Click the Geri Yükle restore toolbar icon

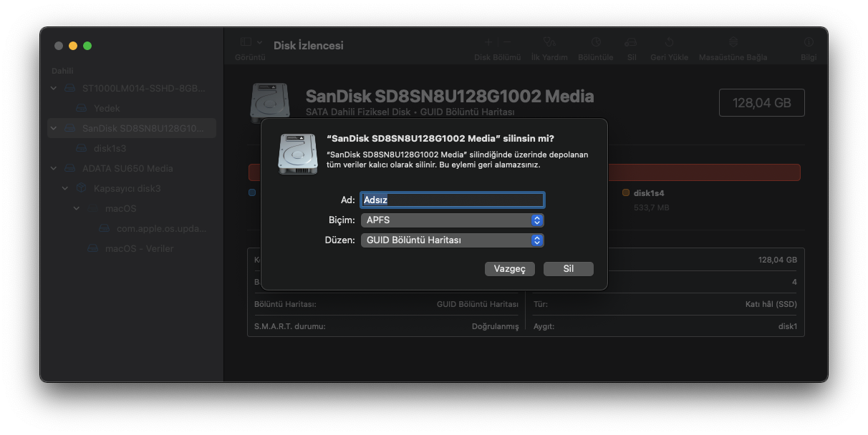(669, 43)
